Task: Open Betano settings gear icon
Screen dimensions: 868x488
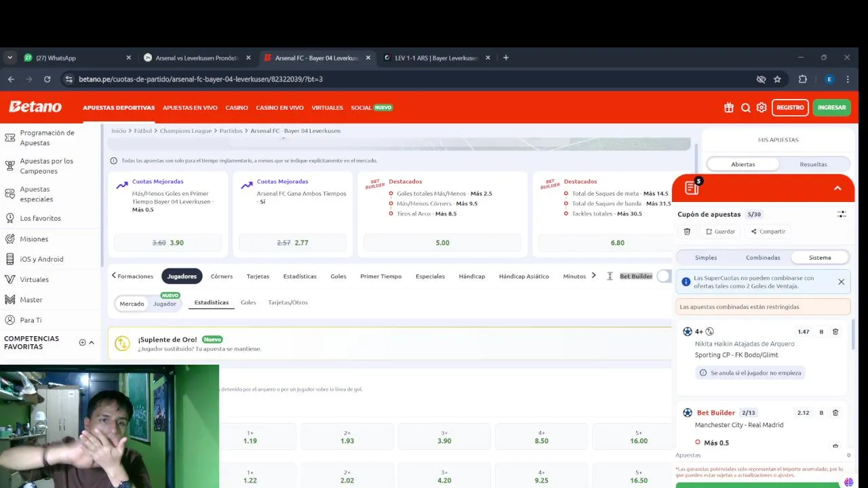Action: (762, 107)
